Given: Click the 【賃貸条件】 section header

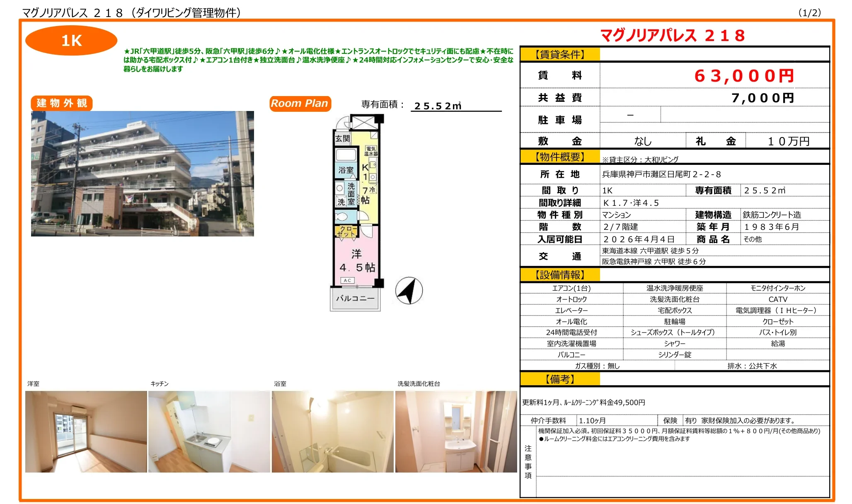Looking at the screenshot, I should pos(559,54).
